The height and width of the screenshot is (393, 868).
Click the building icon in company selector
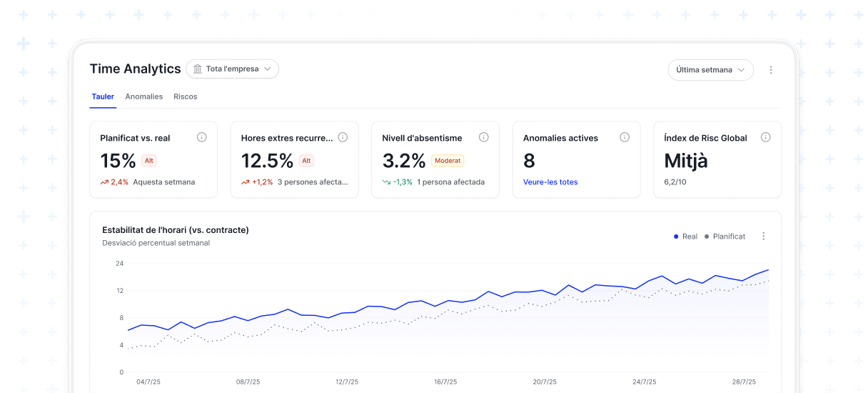point(198,69)
